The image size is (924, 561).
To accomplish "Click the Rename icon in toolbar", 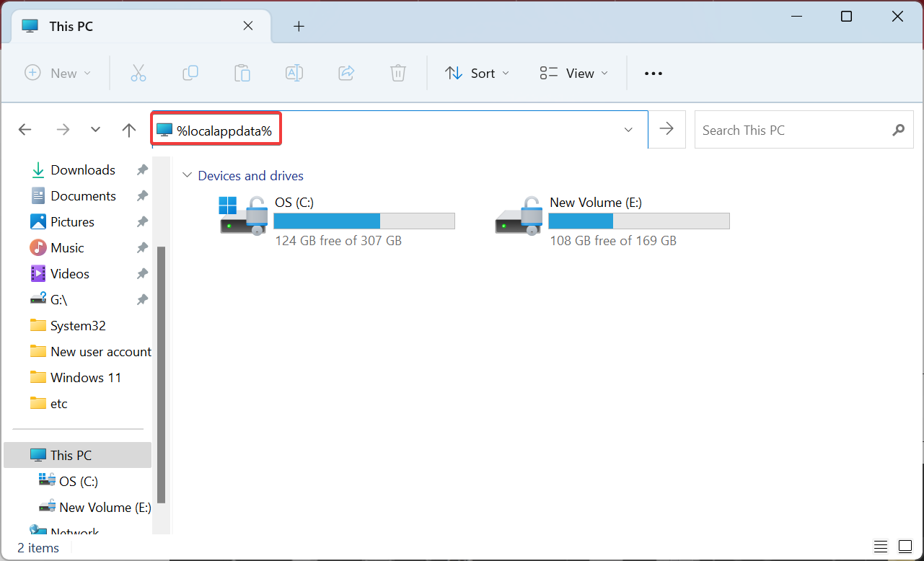I will (294, 73).
